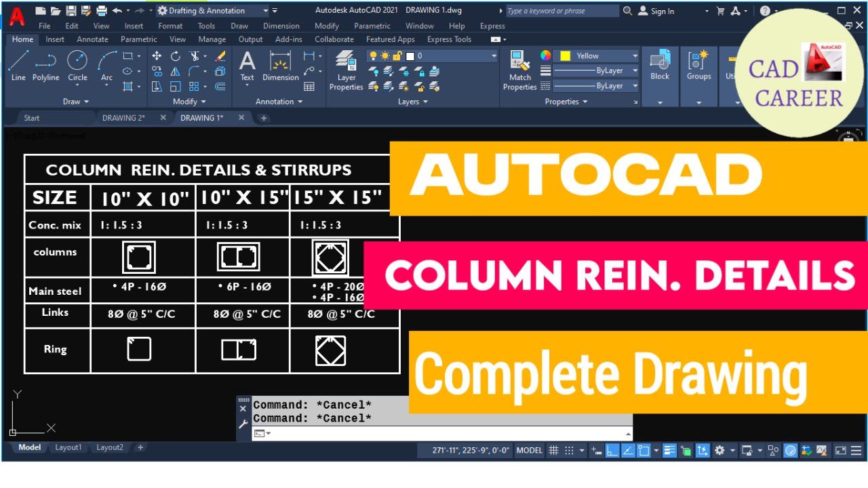Switch to the DRAWING 2* file tab
Image resolution: width=868 pixels, height=488 pixels.
click(123, 118)
